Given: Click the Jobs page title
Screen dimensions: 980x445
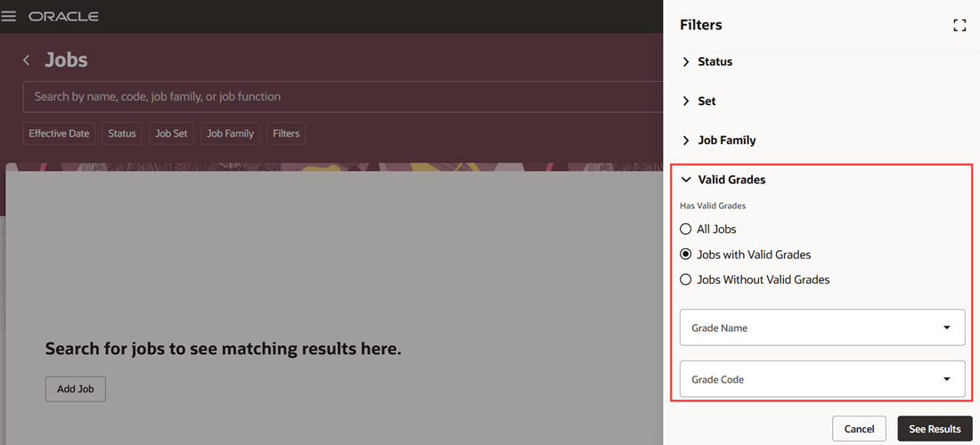Looking at the screenshot, I should coord(66,60).
